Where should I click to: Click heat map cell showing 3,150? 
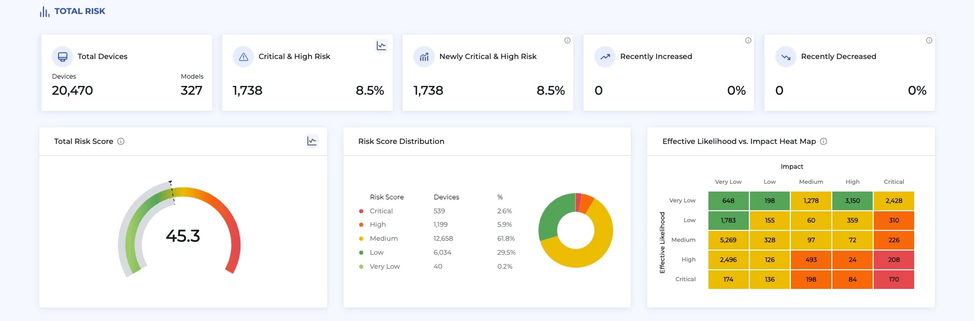pyautogui.click(x=852, y=201)
